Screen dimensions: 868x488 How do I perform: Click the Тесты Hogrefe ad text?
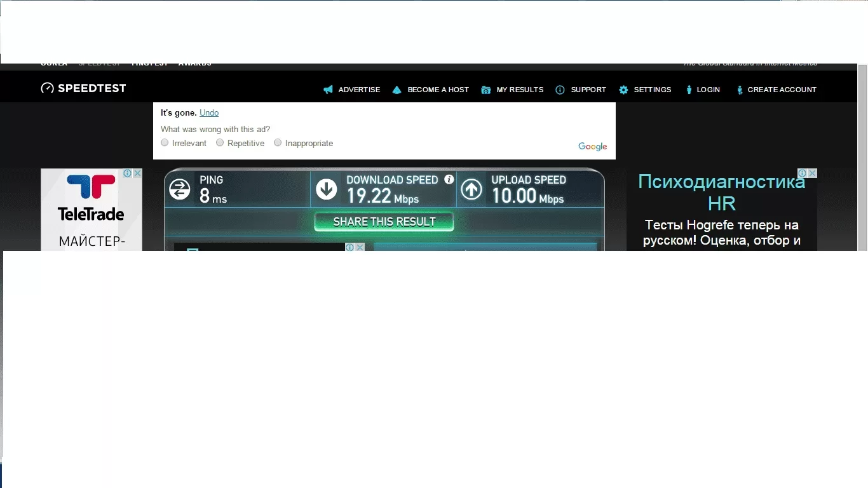coord(721,233)
